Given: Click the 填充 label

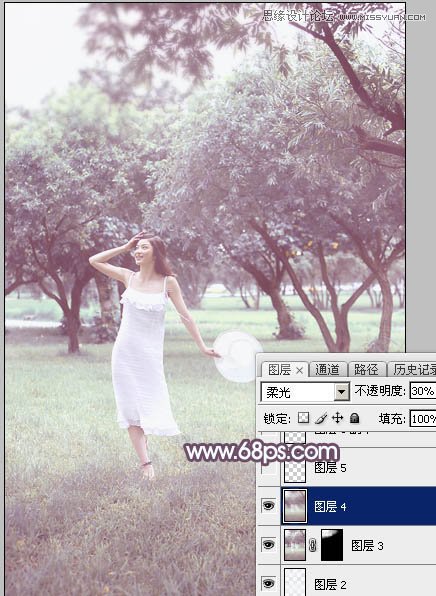Looking at the screenshot, I should tap(393, 419).
